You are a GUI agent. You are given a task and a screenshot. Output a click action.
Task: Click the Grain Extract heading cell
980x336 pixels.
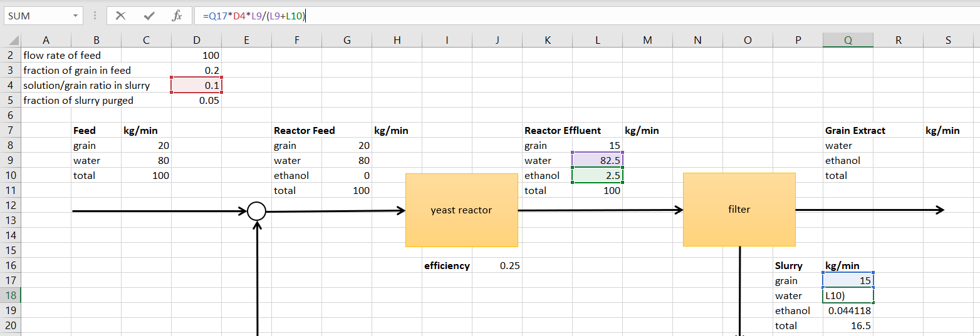[x=855, y=131]
